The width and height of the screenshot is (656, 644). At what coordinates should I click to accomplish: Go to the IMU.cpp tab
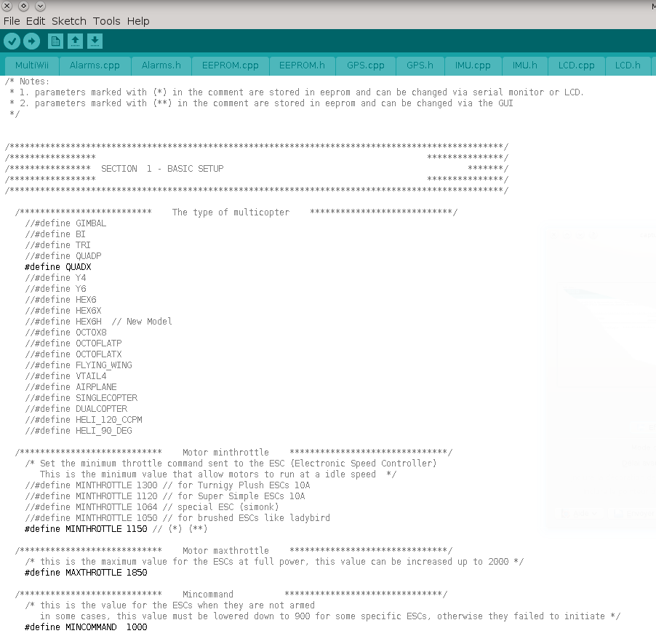click(473, 65)
